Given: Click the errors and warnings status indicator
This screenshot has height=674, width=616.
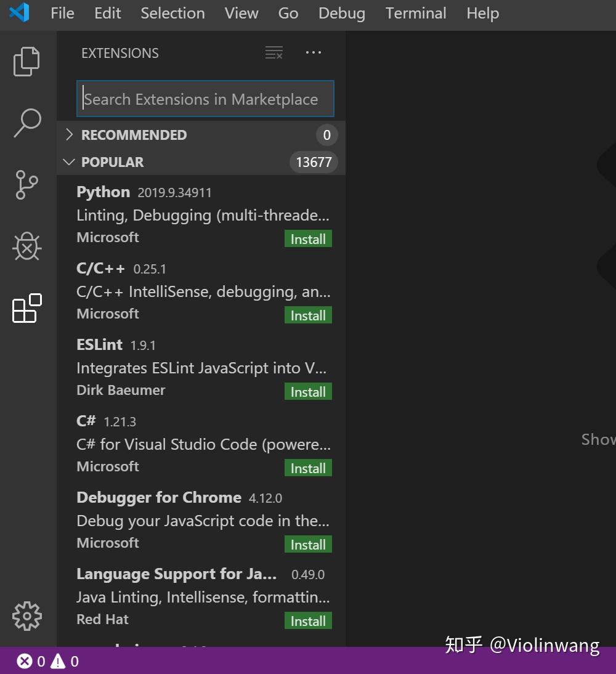Looking at the screenshot, I should point(48,662).
